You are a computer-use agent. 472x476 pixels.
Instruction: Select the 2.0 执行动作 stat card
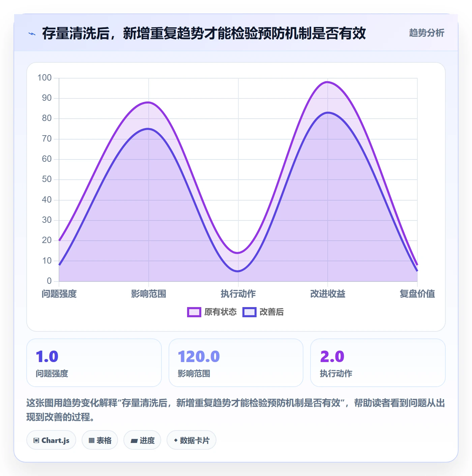[378, 363]
